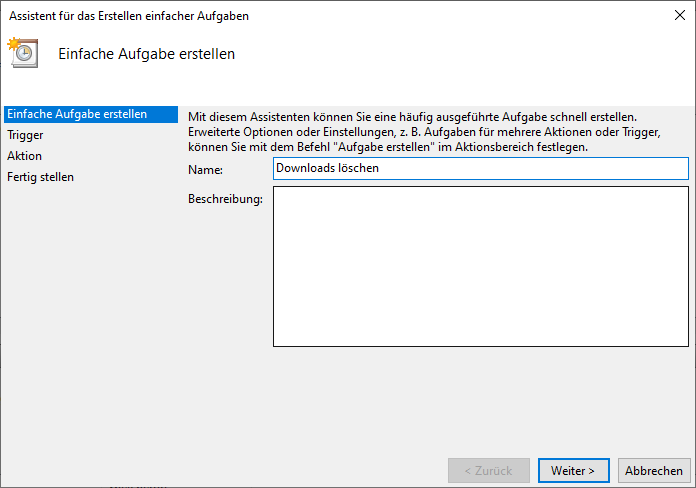The image size is (696, 488).
Task: Open the Aktion step in sidebar
Action: 25,156
